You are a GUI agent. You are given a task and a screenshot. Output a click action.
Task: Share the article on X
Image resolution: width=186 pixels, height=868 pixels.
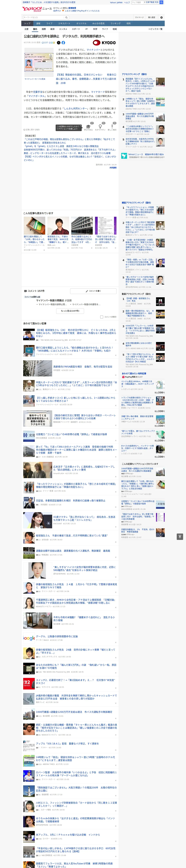(59, 43)
